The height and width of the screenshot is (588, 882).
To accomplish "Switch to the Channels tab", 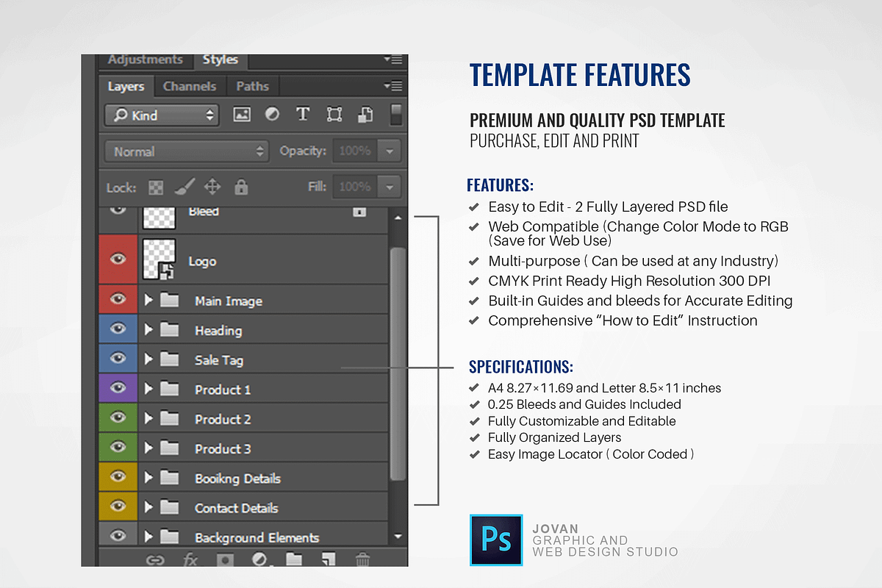I will point(190,86).
